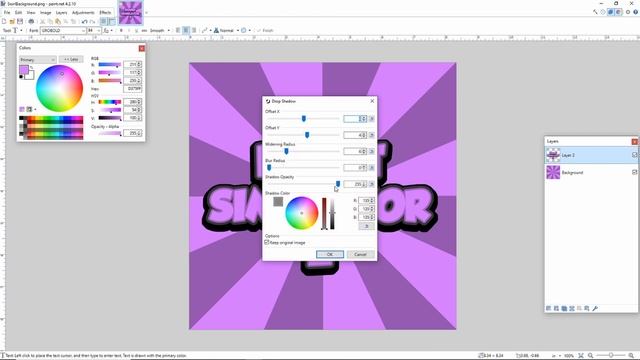The width and height of the screenshot is (640, 360).
Task: Reset Offset X value button
Action: 371,119
